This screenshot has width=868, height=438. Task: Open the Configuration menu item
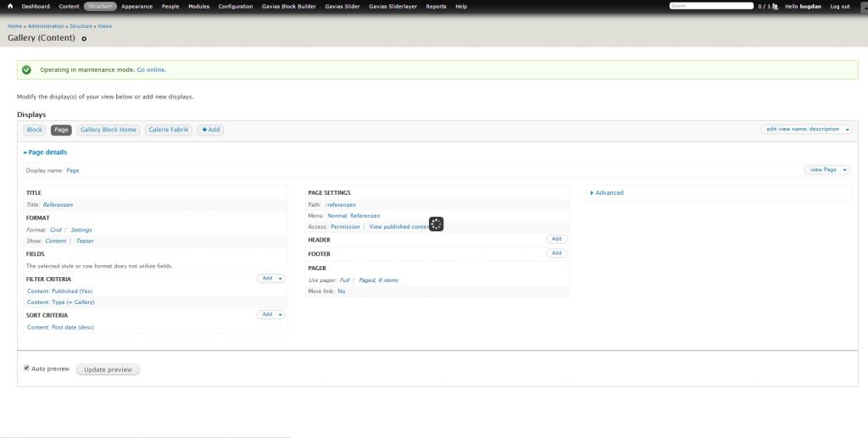coord(235,6)
